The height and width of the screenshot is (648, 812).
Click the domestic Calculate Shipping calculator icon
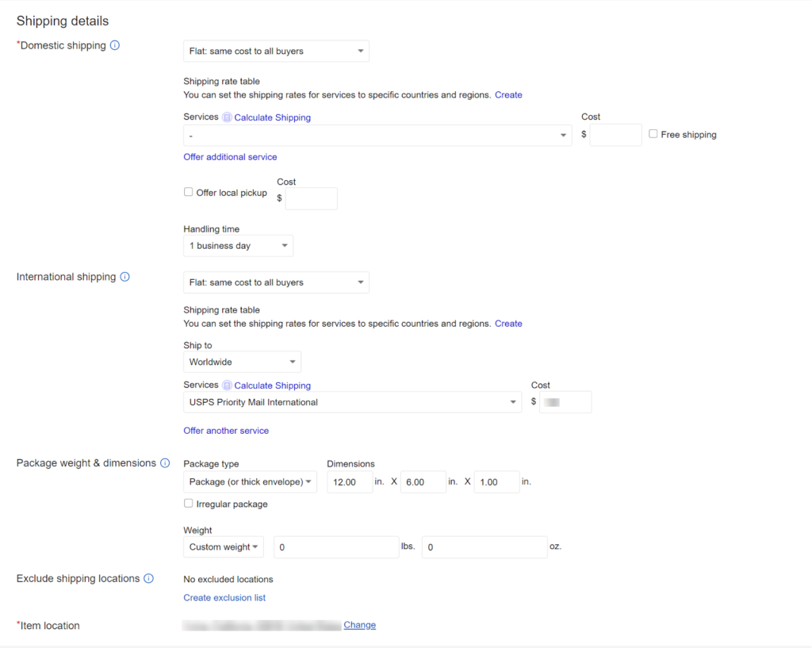click(x=227, y=117)
